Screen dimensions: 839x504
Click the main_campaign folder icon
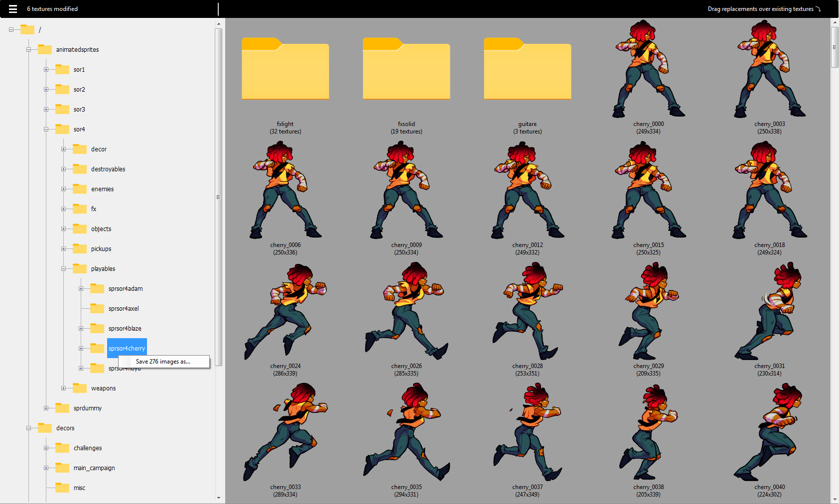62,468
